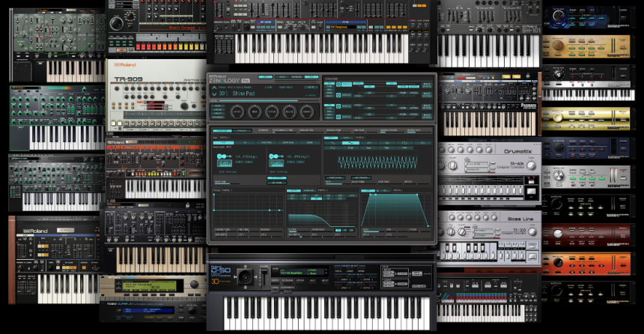Click the ATTACK macro knob in ZENOLOGY
Screen dimensions: 644x334
point(272,112)
